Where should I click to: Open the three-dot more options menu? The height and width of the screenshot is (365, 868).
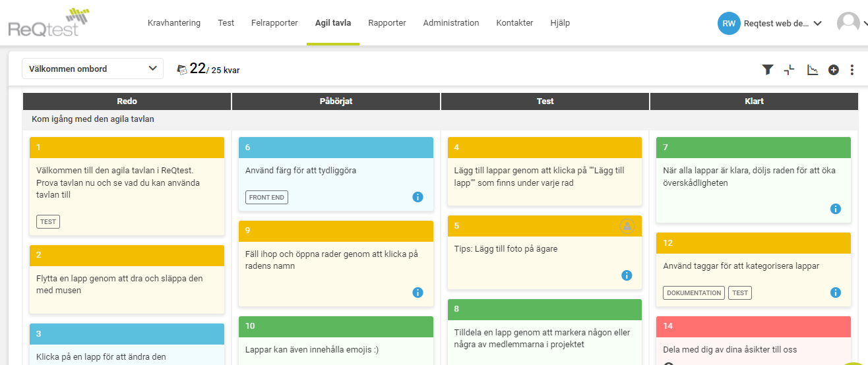tap(852, 69)
